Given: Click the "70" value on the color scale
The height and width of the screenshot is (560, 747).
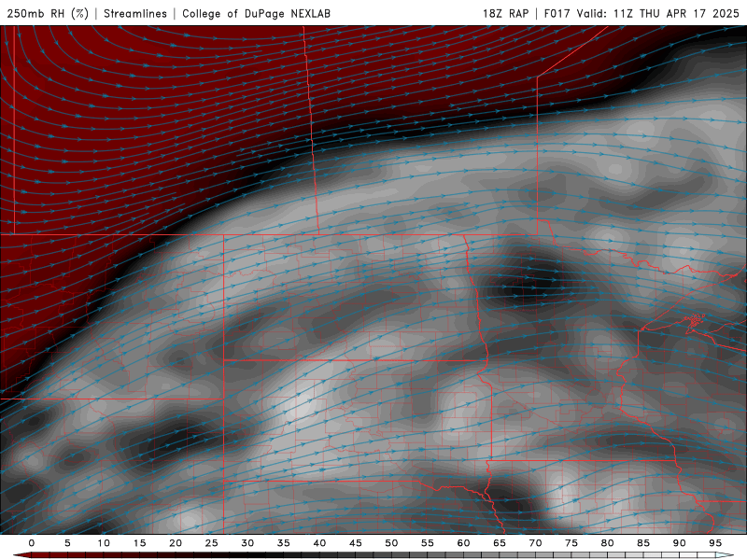Looking at the screenshot, I should [x=535, y=543].
